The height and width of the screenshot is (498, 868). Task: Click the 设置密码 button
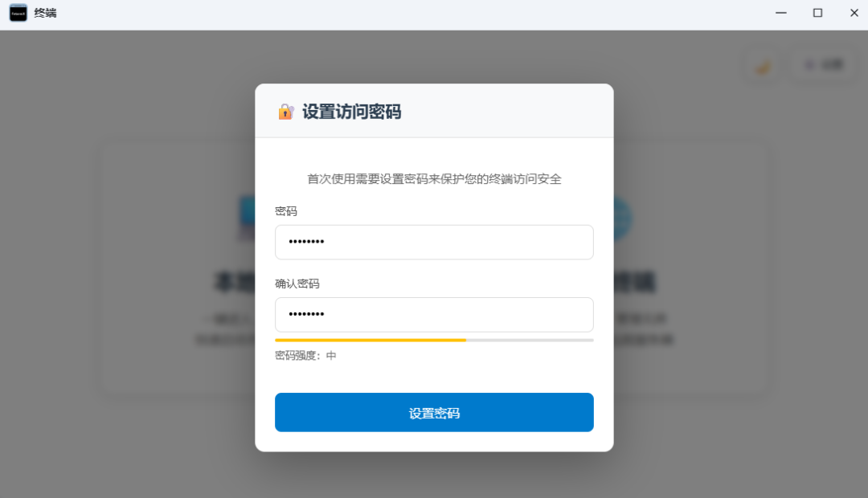(434, 413)
